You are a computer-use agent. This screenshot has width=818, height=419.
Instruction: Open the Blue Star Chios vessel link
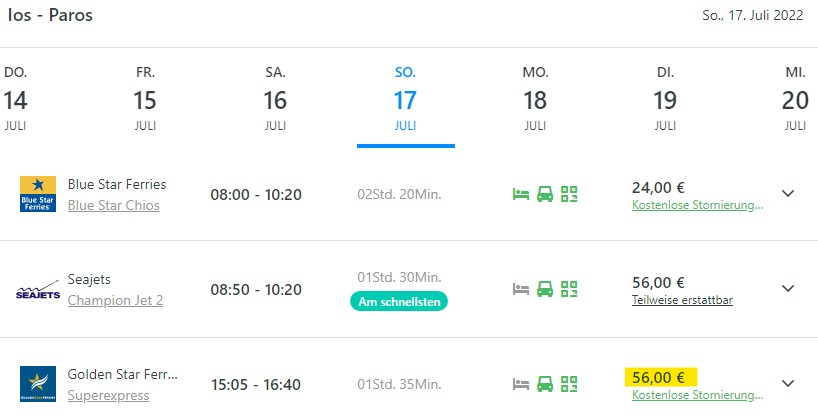pyautogui.click(x=114, y=206)
